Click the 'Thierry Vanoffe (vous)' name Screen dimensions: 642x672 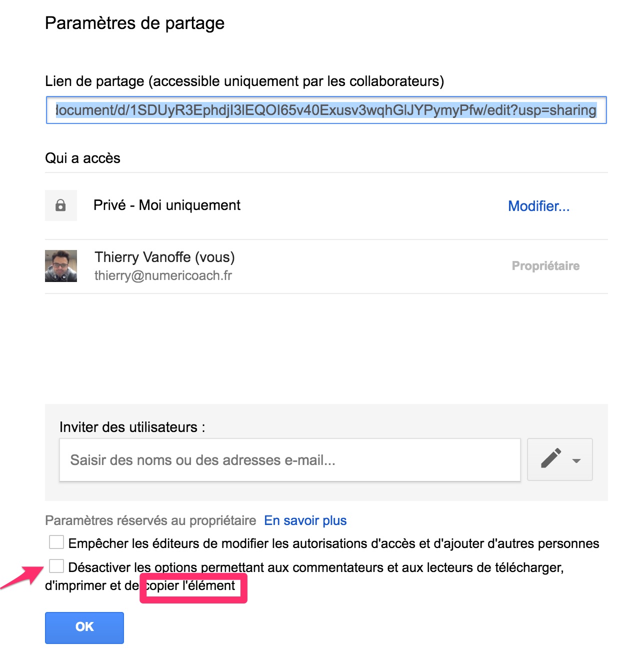point(164,257)
